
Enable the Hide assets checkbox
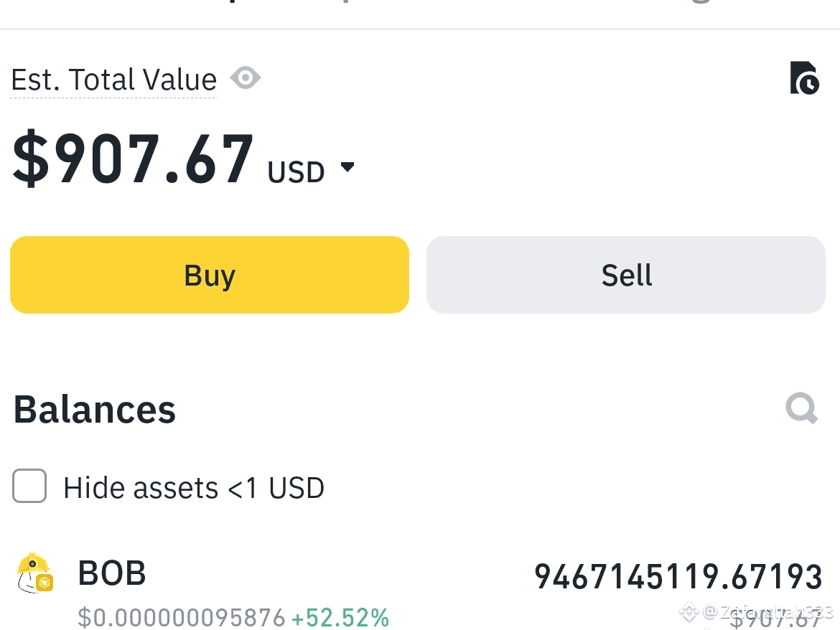point(29,486)
